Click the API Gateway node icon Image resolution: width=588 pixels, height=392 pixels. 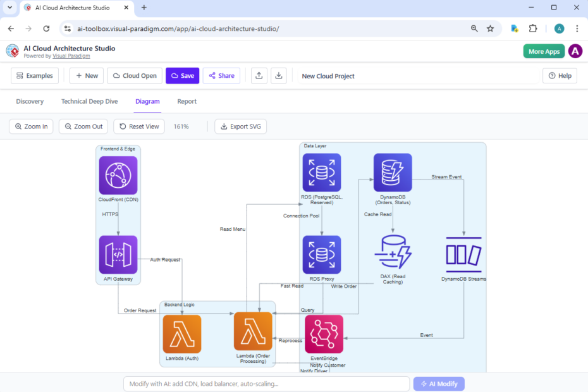click(118, 257)
